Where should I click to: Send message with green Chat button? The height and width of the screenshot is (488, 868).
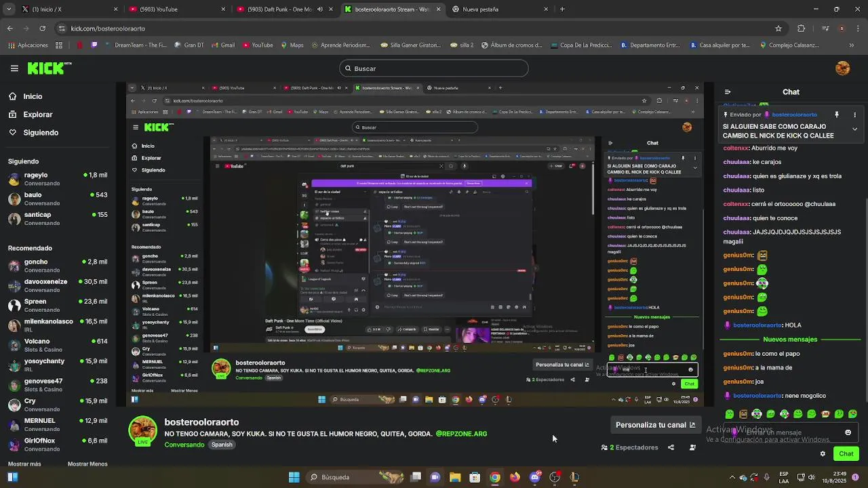click(x=846, y=453)
